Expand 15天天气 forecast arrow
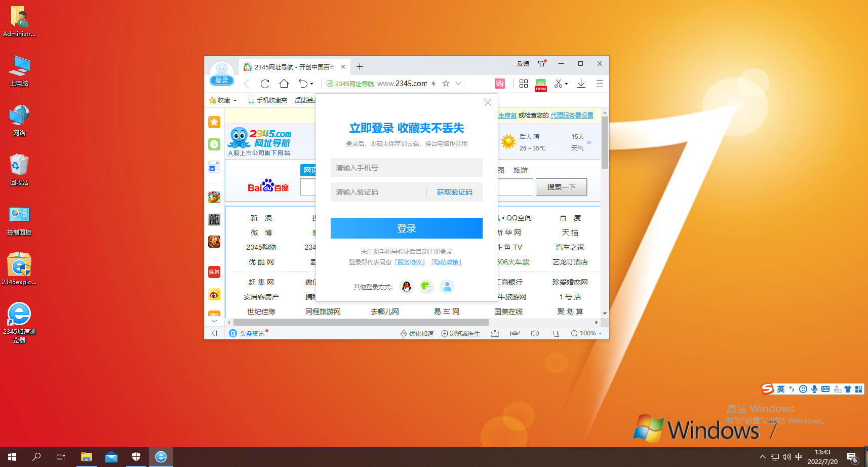Viewport: 868px width, 467px height. click(x=589, y=142)
